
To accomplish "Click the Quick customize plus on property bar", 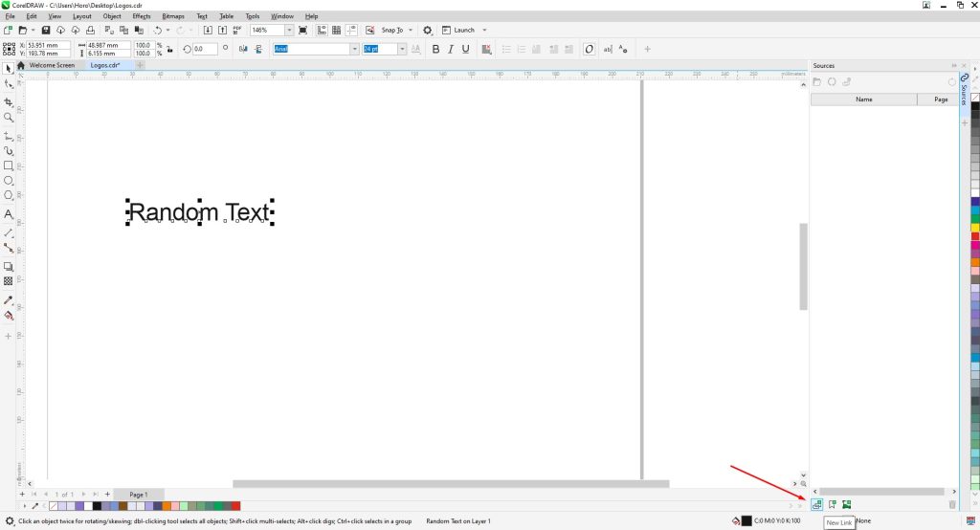I will click(x=647, y=49).
